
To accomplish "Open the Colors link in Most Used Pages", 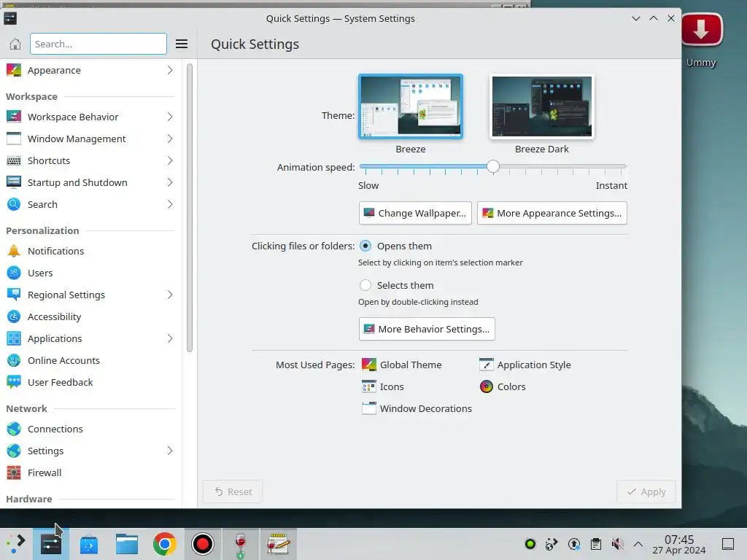I will click(x=511, y=386).
